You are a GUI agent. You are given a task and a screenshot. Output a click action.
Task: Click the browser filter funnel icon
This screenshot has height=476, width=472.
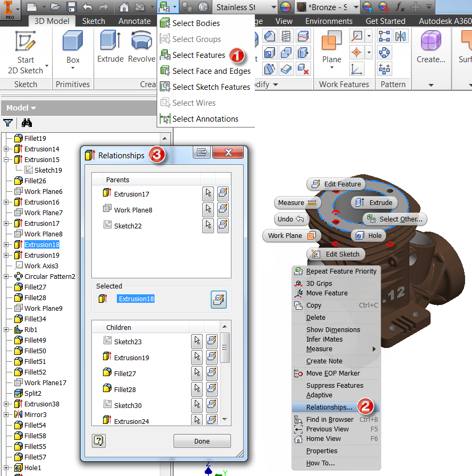(x=8, y=123)
